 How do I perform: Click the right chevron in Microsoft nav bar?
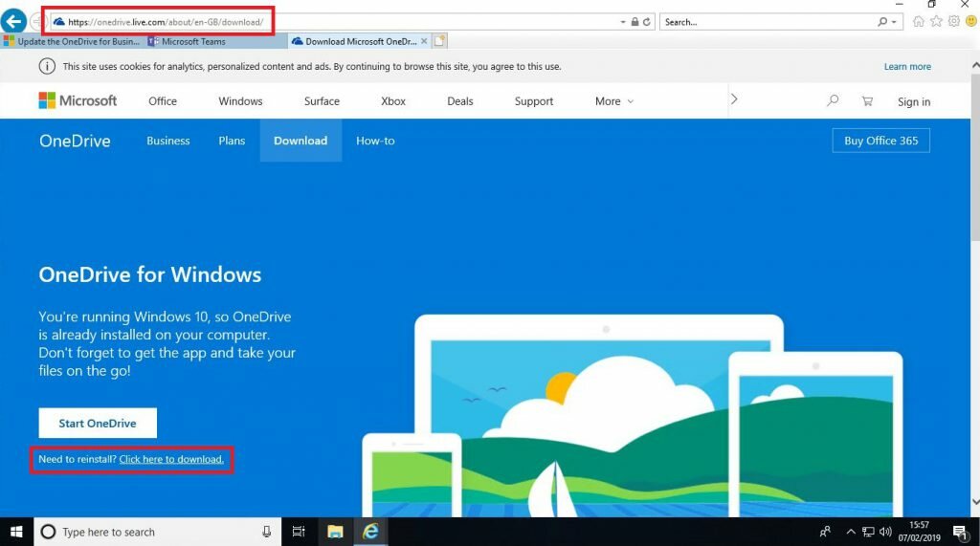tap(734, 99)
